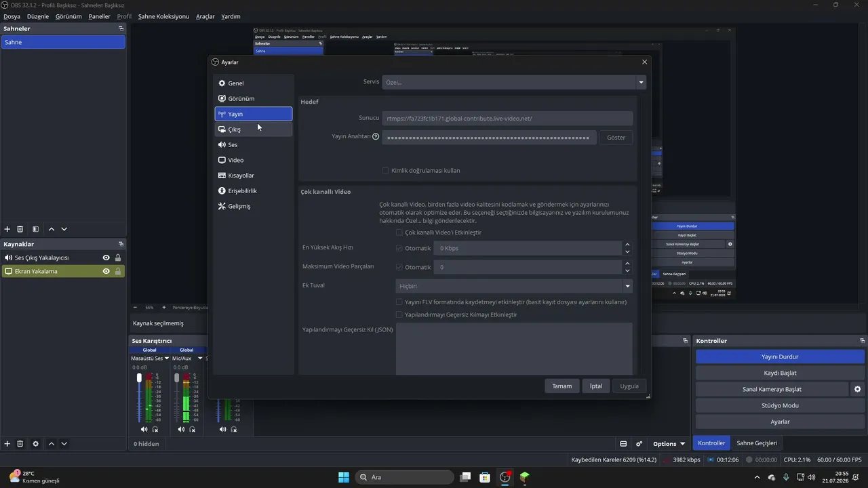Add a new source in the Kaynaklar toolbar
868x488 pixels.
pos(7,444)
